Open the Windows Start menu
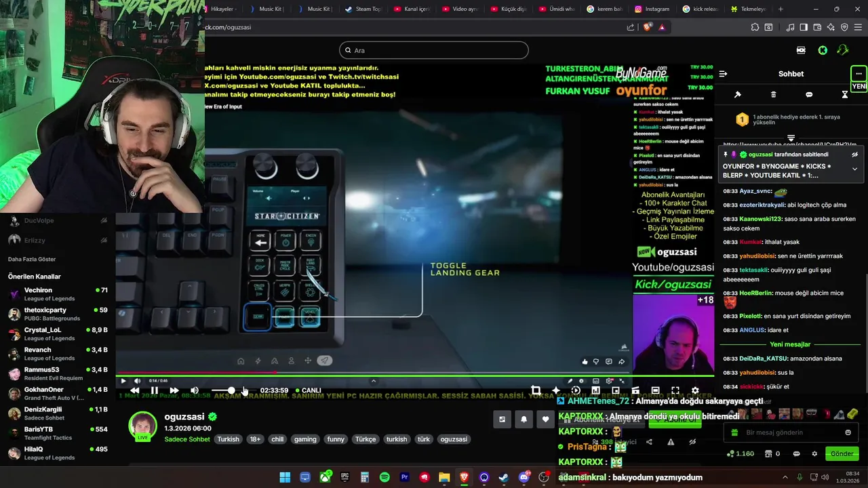Viewport: 868px width, 488px height. click(x=285, y=477)
